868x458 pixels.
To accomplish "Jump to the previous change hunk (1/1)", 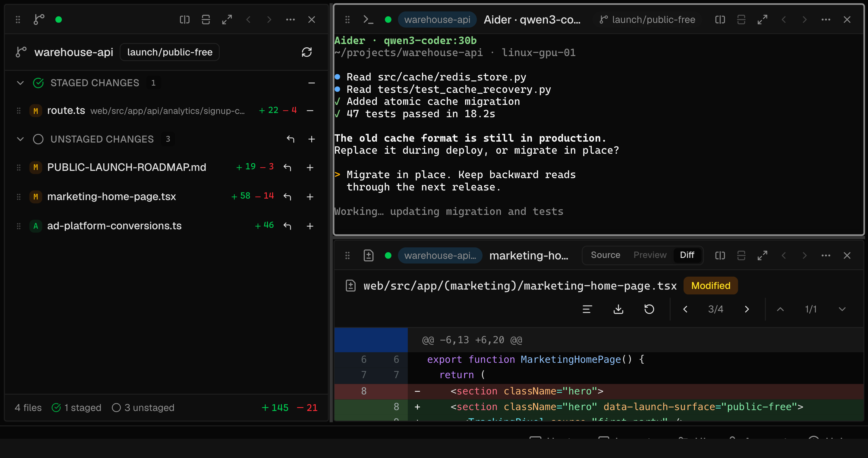I will [x=780, y=309].
